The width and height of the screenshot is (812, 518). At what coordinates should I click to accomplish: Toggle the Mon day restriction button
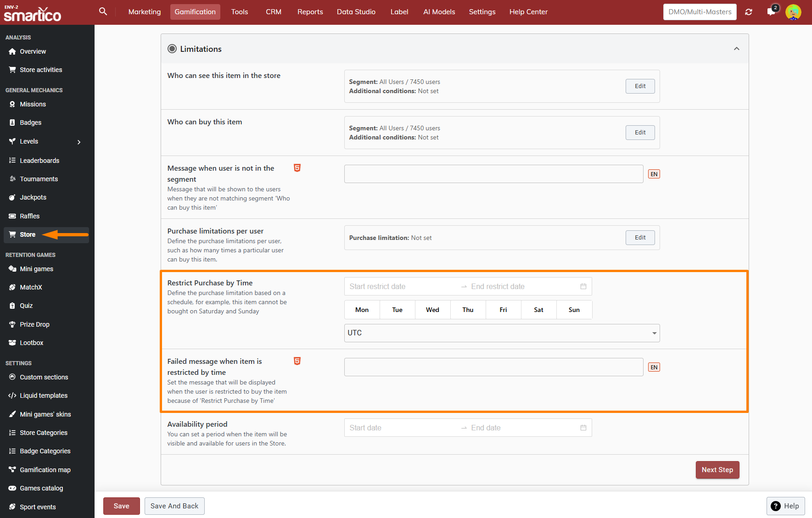[362, 310]
